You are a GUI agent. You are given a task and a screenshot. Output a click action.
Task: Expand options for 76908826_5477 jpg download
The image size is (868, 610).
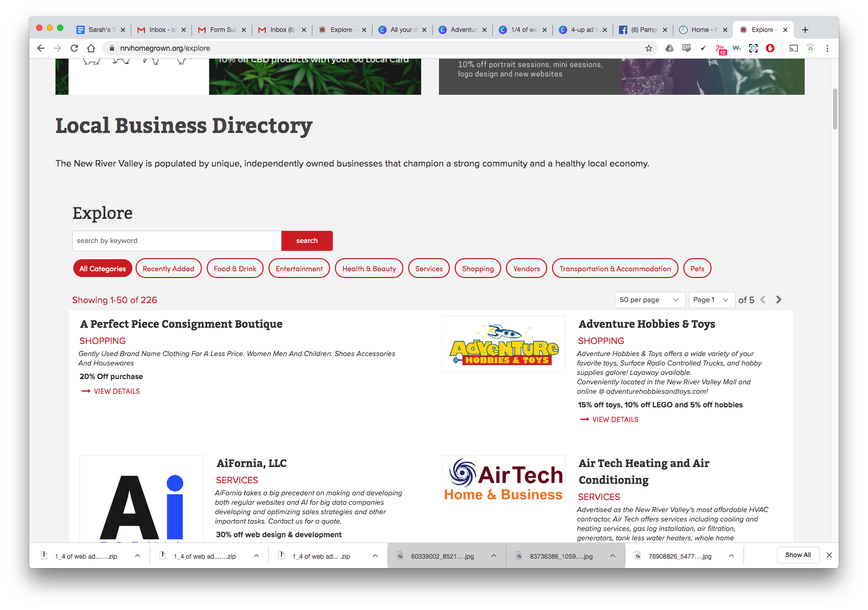click(731, 556)
